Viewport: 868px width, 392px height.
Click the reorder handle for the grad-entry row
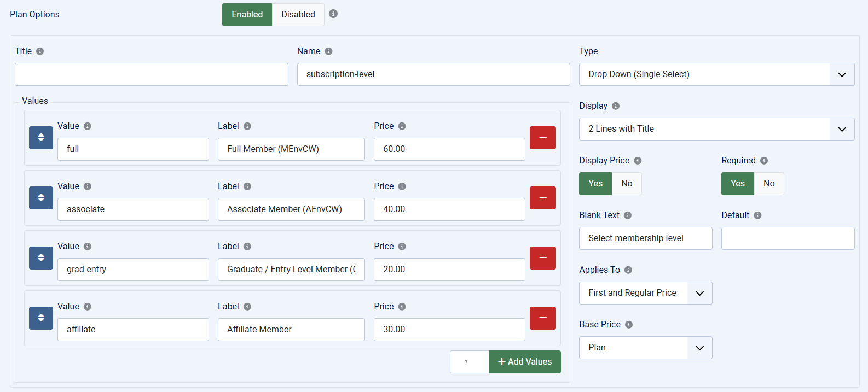(x=41, y=258)
